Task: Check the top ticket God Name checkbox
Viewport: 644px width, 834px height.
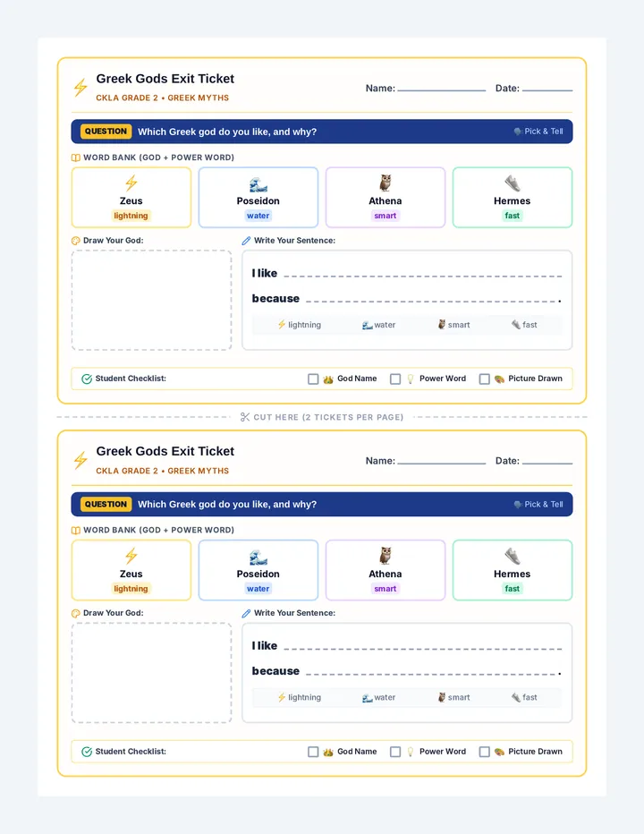Action: (x=313, y=379)
